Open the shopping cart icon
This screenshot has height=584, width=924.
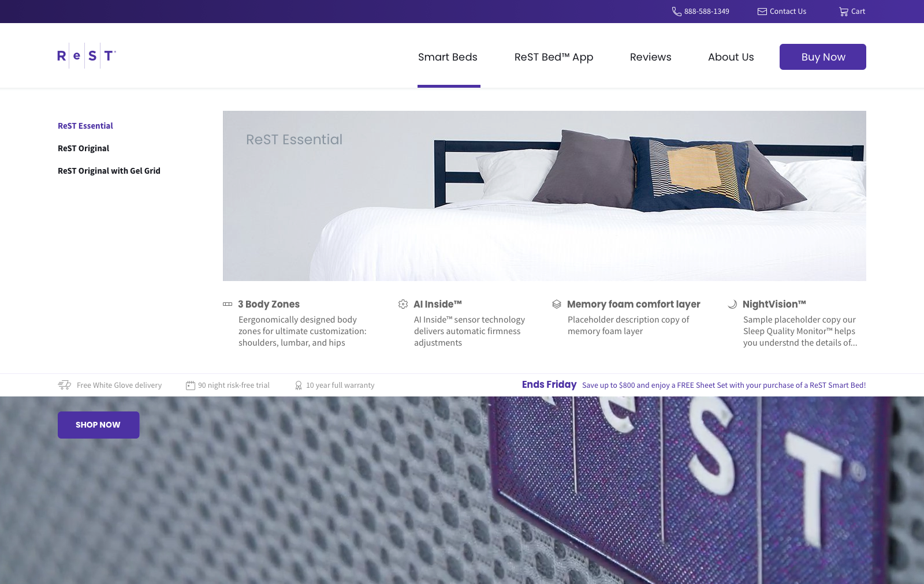(844, 12)
